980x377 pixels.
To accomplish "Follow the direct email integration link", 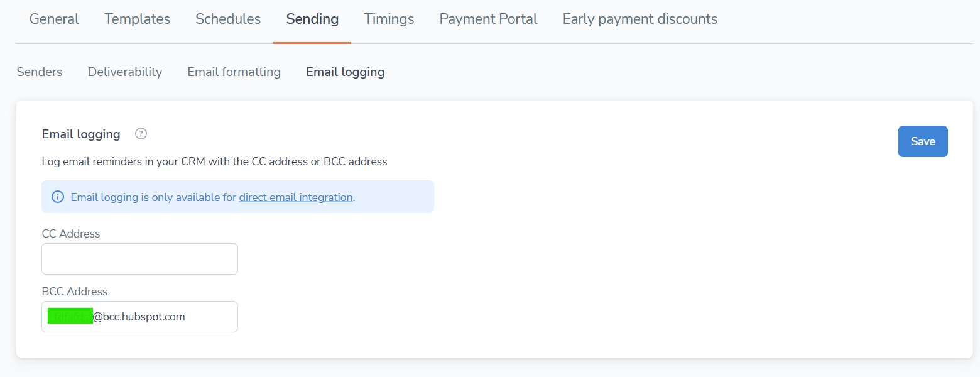I will click(x=296, y=197).
